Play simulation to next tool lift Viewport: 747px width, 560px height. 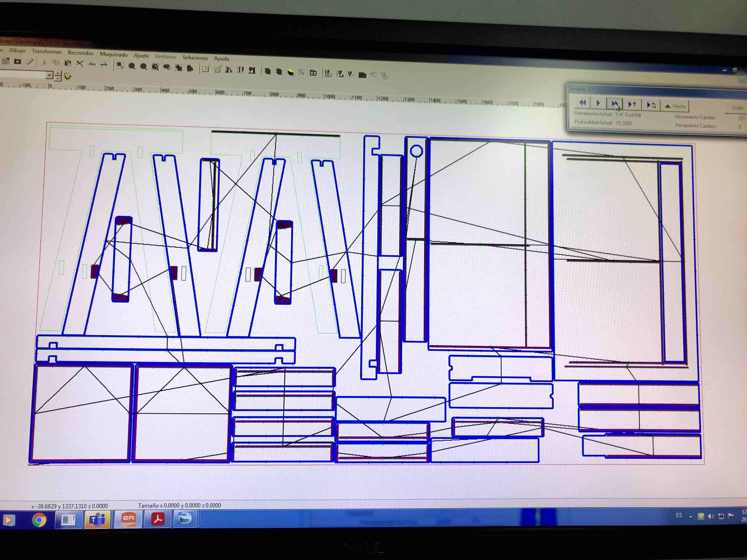pyautogui.click(x=632, y=105)
